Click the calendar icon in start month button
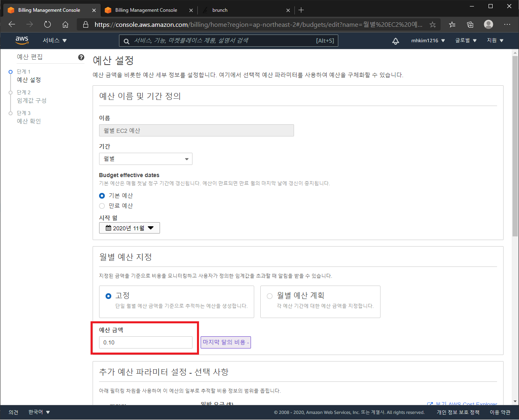 click(x=108, y=228)
